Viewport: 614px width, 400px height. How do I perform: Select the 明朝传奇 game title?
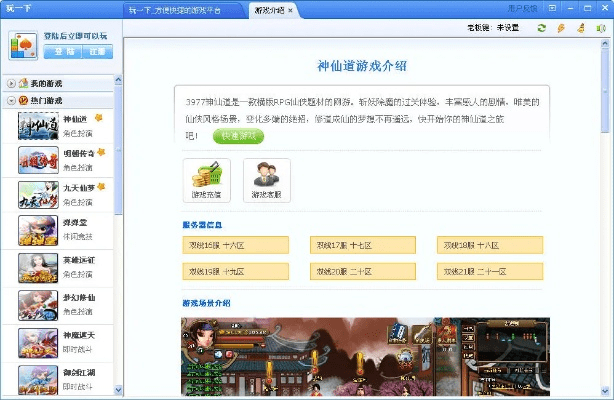[x=79, y=154]
